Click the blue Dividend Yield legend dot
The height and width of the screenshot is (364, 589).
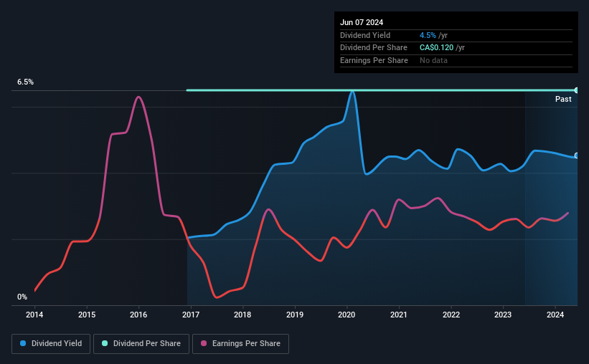pyautogui.click(x=23, y=343)
